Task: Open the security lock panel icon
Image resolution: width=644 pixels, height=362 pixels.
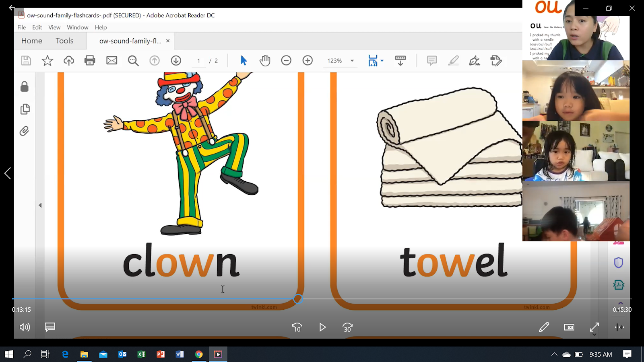Action: 25,86
